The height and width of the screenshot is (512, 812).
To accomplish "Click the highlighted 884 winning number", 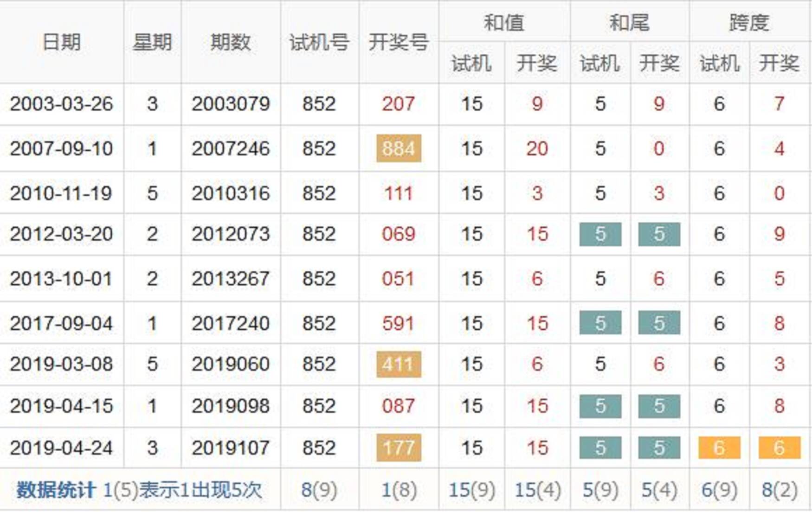I will [x=399, y=148].
